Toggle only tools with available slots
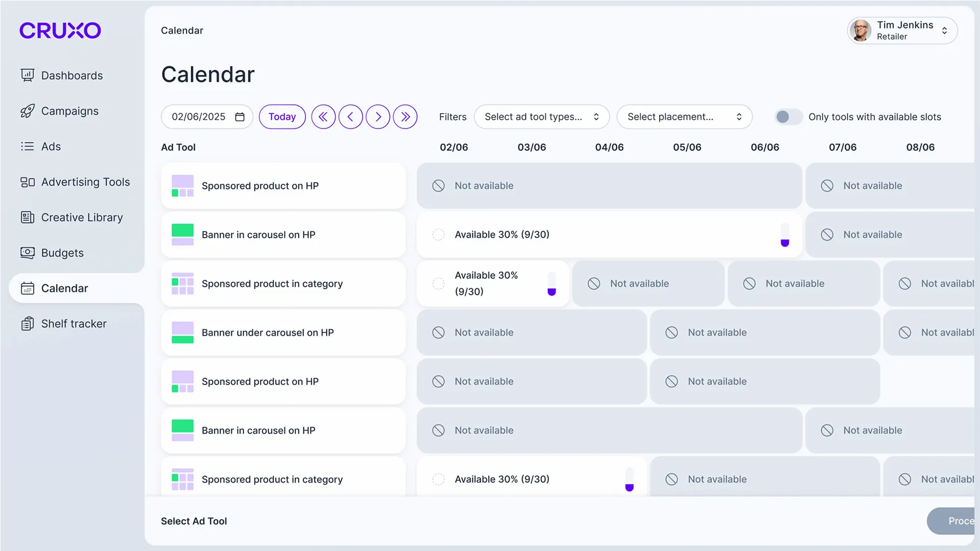This screenshot has width=980, height=551. [788, 117]
